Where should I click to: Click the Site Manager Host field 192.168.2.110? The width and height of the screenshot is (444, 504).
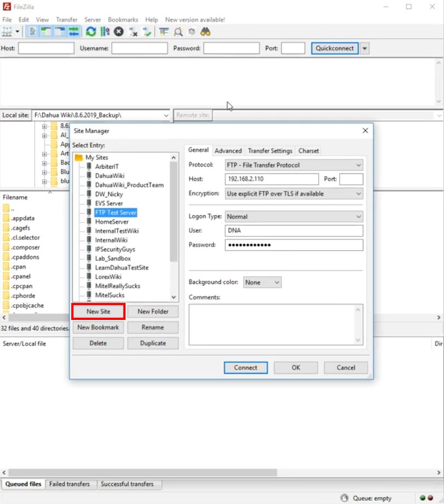[x=272, y=179]
